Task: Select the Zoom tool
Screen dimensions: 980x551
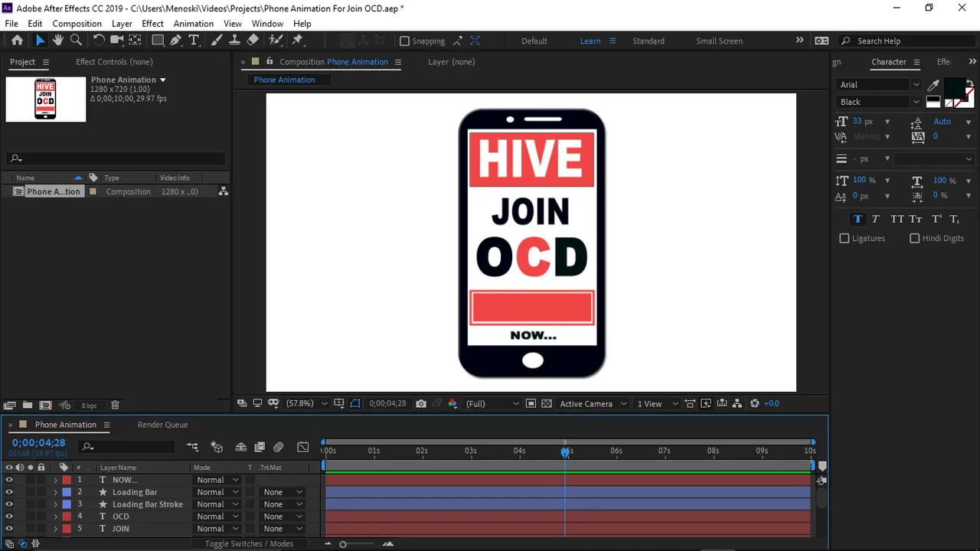Action: (x=76, y=41)
